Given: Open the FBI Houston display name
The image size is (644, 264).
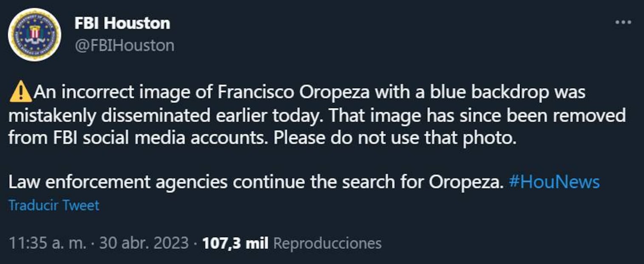Looking at the screenshot, I should tap(122, 23).
